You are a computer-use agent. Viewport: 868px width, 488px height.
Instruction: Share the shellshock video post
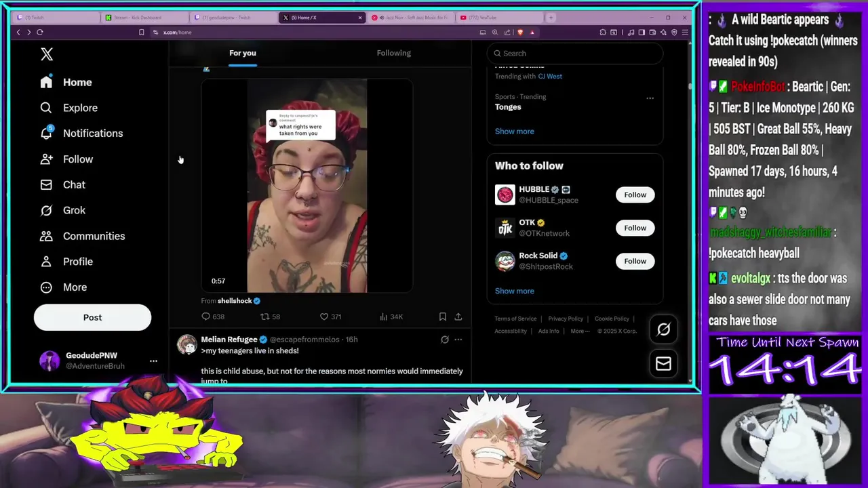point(458,317)
